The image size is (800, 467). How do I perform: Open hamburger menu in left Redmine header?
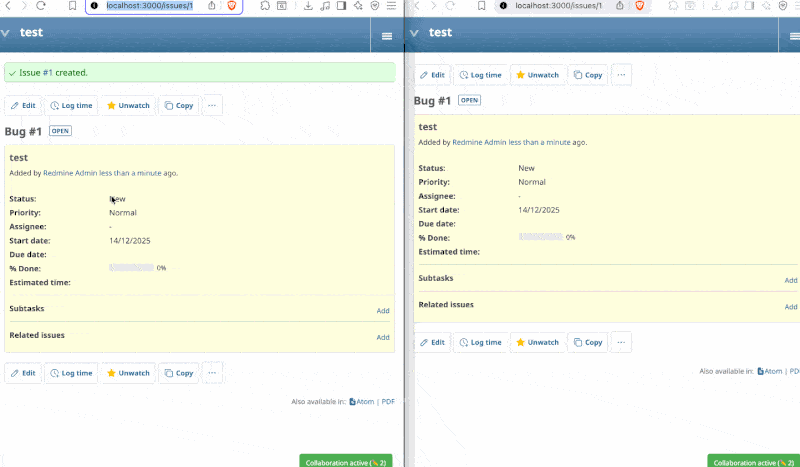point(387,36)
